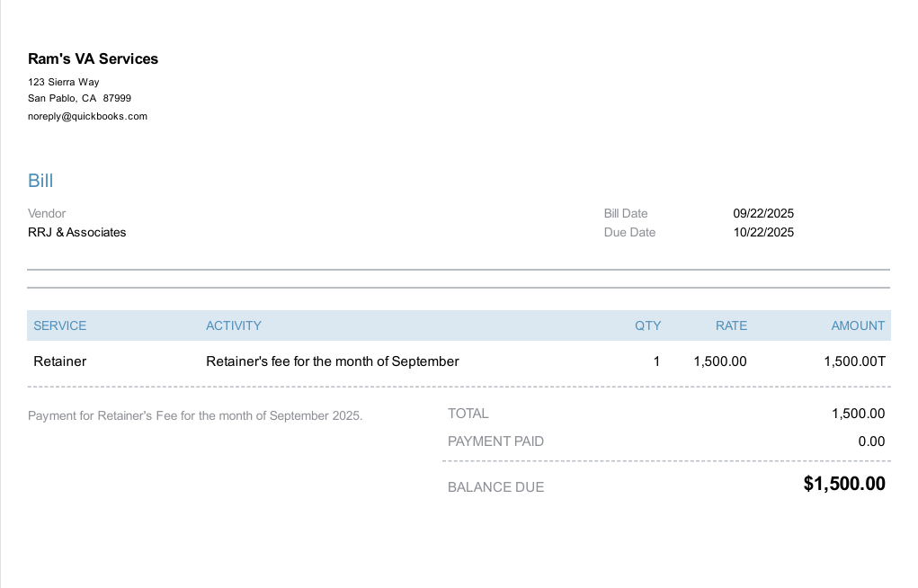Screen dimensions: 918x588
Task: Click the San Pablo, CA 87999 line
Action: click(79, 98)
